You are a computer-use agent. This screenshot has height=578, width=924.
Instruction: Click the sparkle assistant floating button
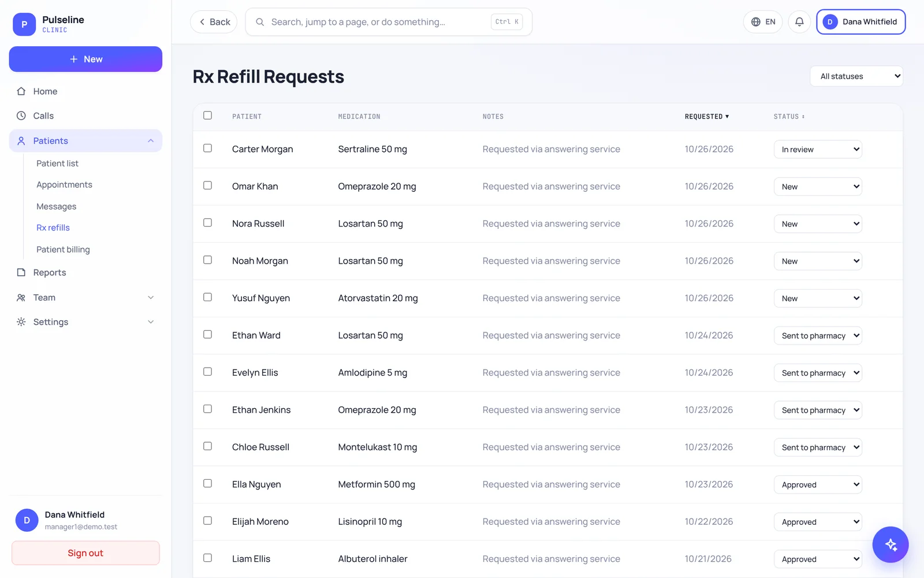point(890,544)
